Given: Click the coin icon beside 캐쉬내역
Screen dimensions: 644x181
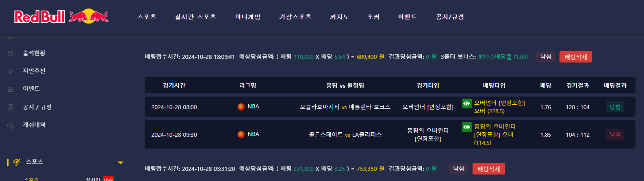Looking at the screenshot, I should [x=11, y=125].
